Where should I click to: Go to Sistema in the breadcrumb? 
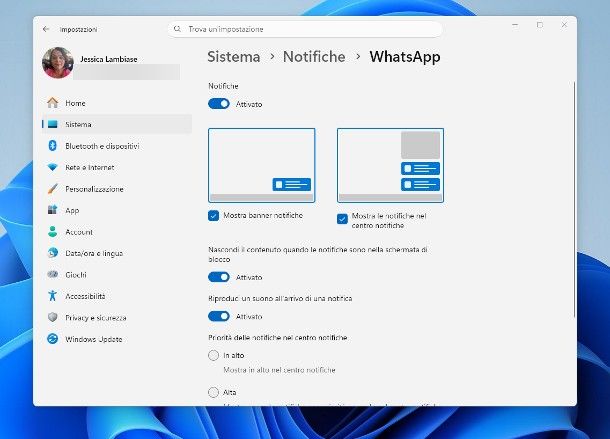(x=233, y=57)
